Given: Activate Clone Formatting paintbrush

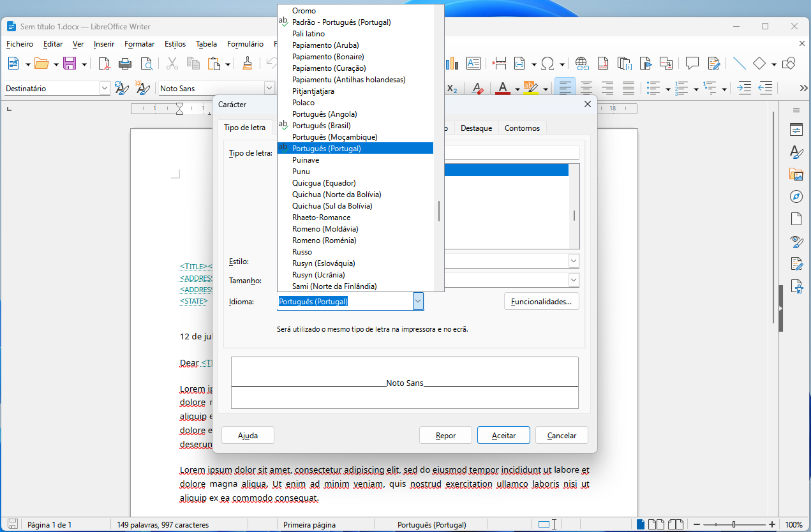Looking at the screenshot, I should (248, 63).
